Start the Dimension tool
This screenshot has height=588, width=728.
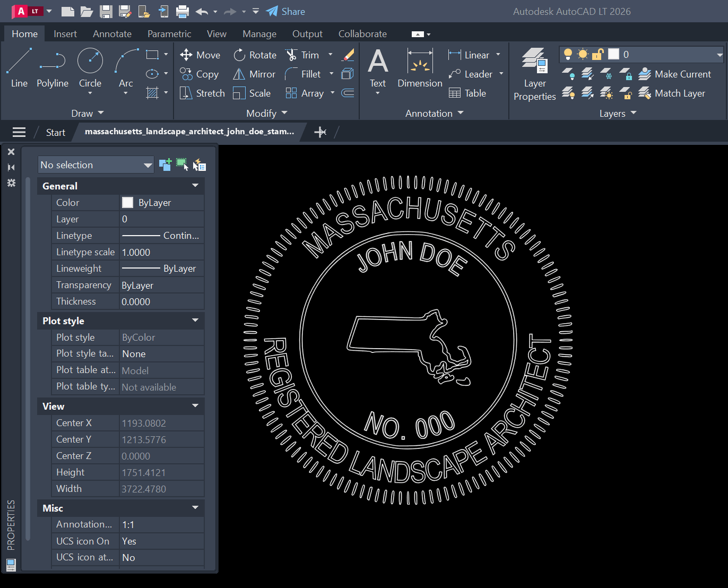420,67
